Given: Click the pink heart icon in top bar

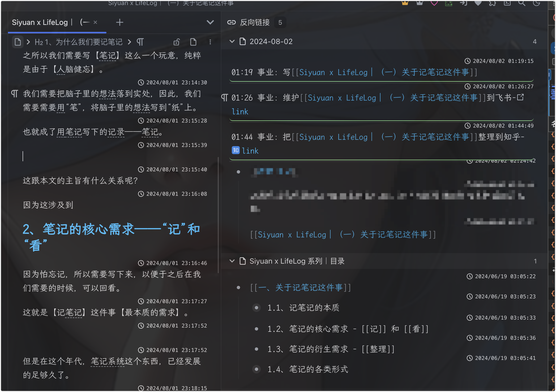Looking at the screenshot, I should [434, 3].
